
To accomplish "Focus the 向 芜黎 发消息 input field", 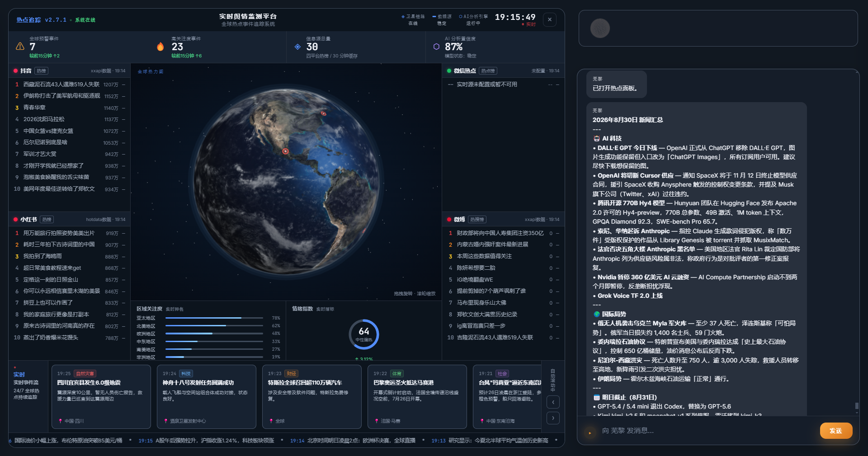I will [x=708, y=431].
